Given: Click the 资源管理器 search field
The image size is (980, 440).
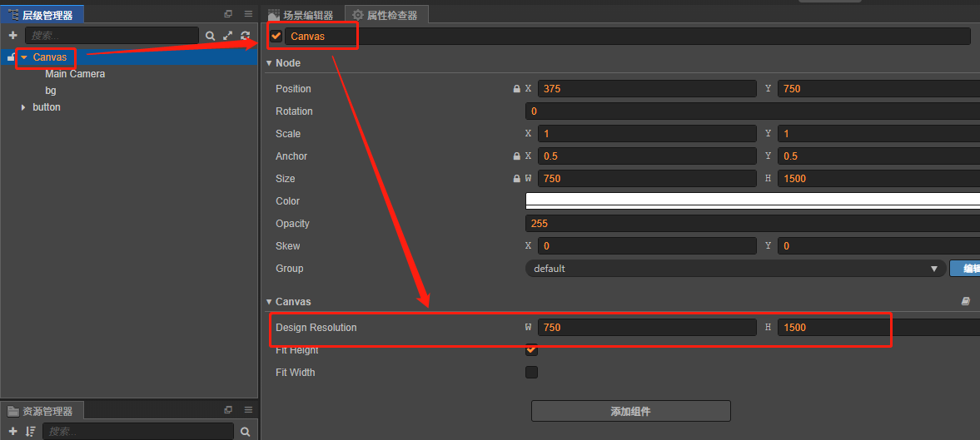Looking at the screenshot, I should pos(138,431).
